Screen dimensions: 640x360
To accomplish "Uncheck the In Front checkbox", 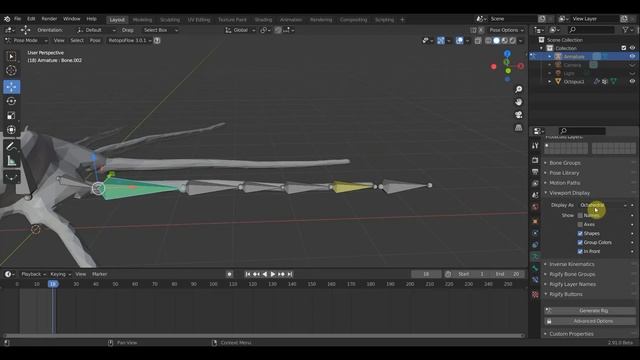I will tap(580, 251).
